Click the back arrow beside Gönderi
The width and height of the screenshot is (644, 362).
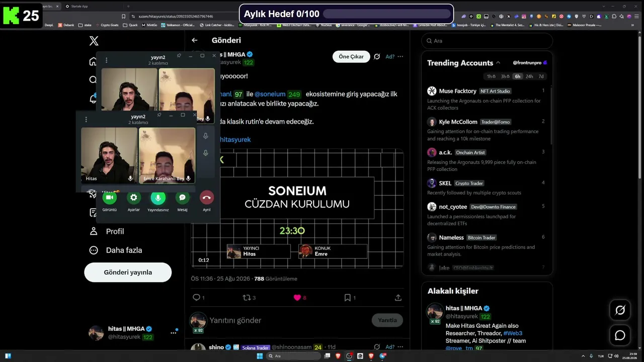(x=195, y=40)
